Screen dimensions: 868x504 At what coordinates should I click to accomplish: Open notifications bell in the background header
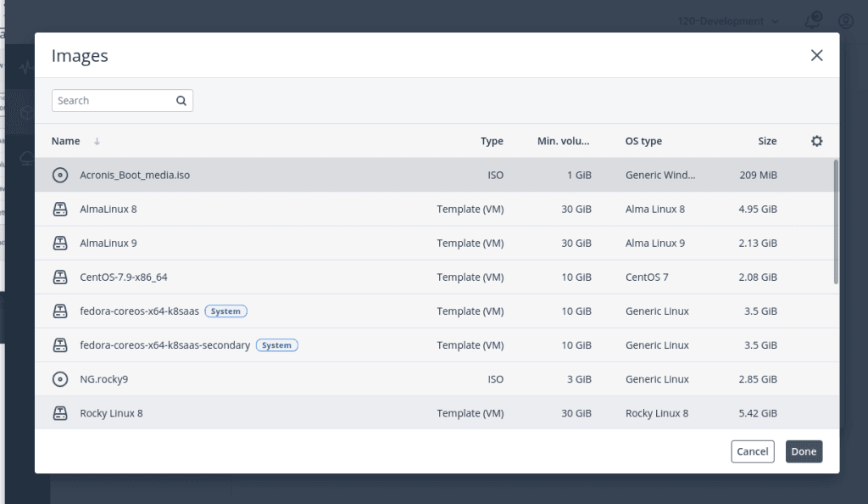[813, 20]
